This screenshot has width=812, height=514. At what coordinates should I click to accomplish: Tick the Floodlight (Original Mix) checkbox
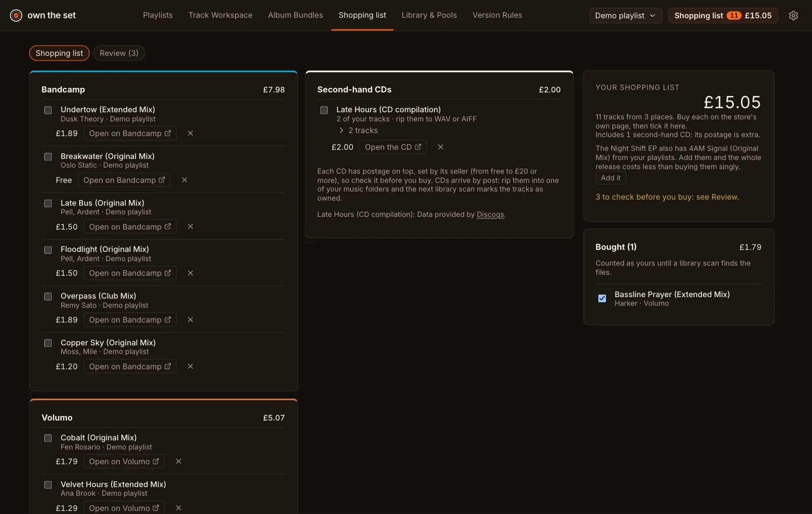48,250
